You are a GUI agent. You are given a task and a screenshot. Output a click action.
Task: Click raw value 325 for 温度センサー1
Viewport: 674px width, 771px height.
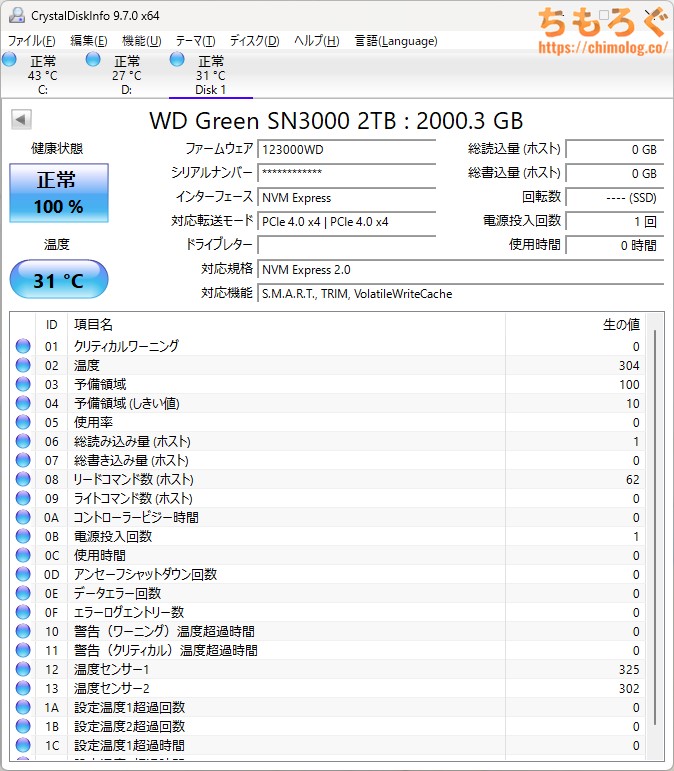629,669
